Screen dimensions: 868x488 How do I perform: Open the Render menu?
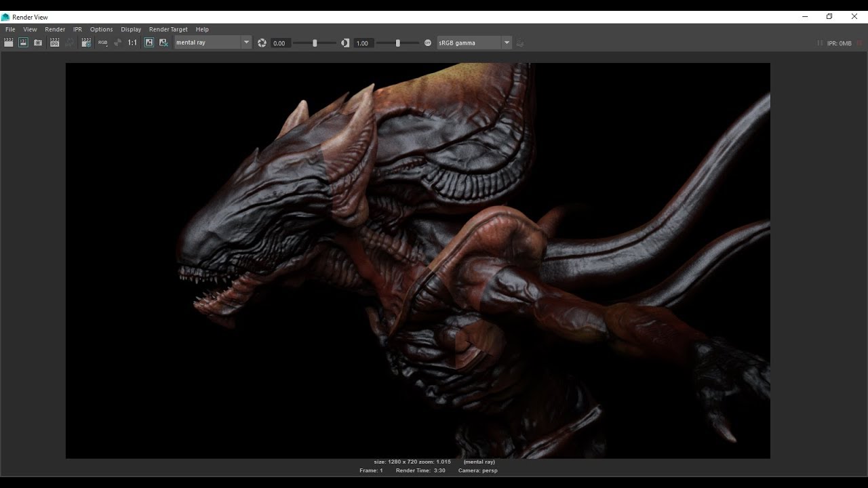pyautogui.click(x=55, y=29)
